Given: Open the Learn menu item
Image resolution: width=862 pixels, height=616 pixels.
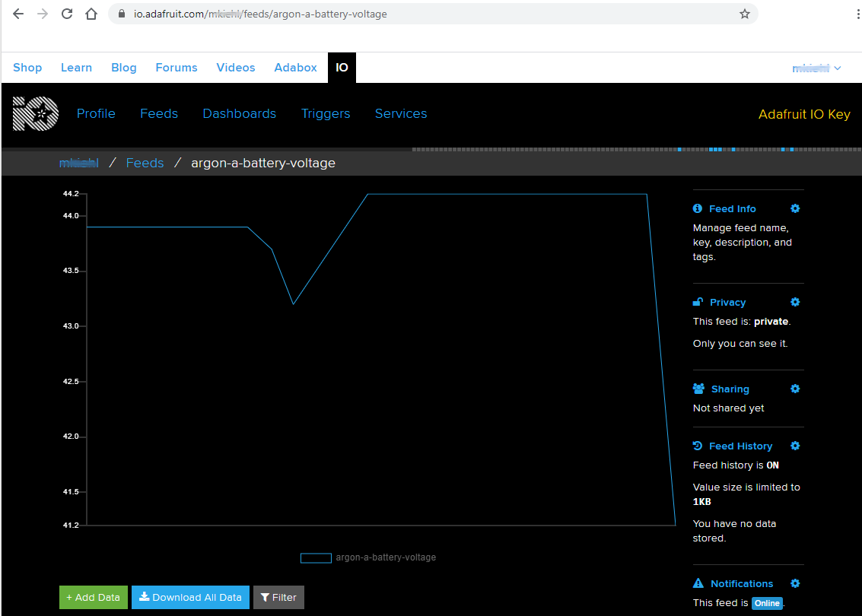Looking at the screenshot, I should [x=76, y=68].
